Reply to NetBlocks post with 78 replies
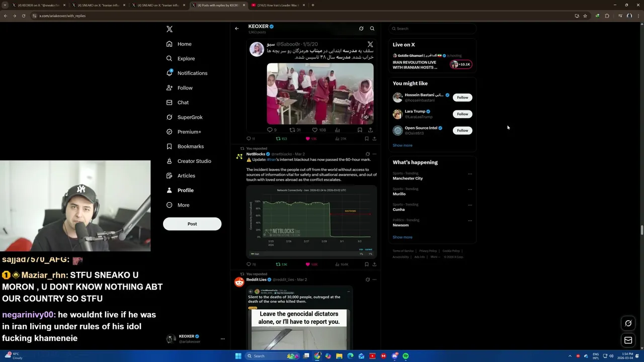 point(251,264)
